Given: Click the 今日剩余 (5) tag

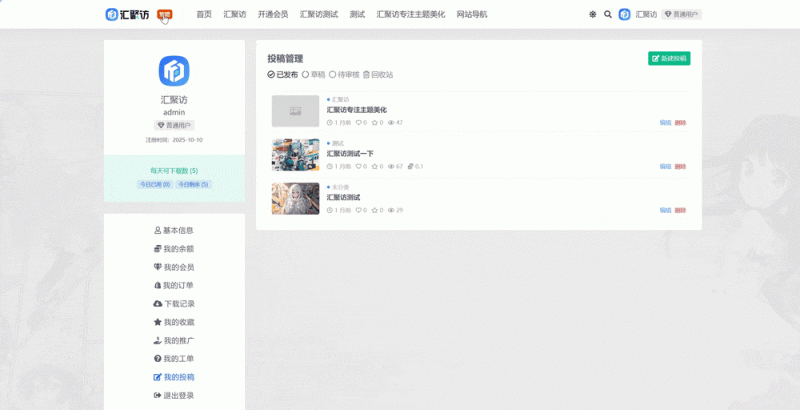Looking at the screenshot, I should click(x=193, y=185).
